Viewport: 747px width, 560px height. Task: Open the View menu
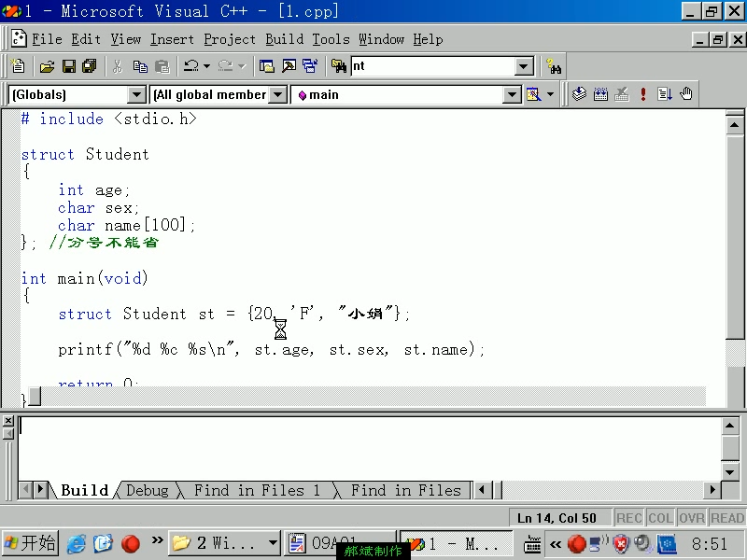coord(126,39)
